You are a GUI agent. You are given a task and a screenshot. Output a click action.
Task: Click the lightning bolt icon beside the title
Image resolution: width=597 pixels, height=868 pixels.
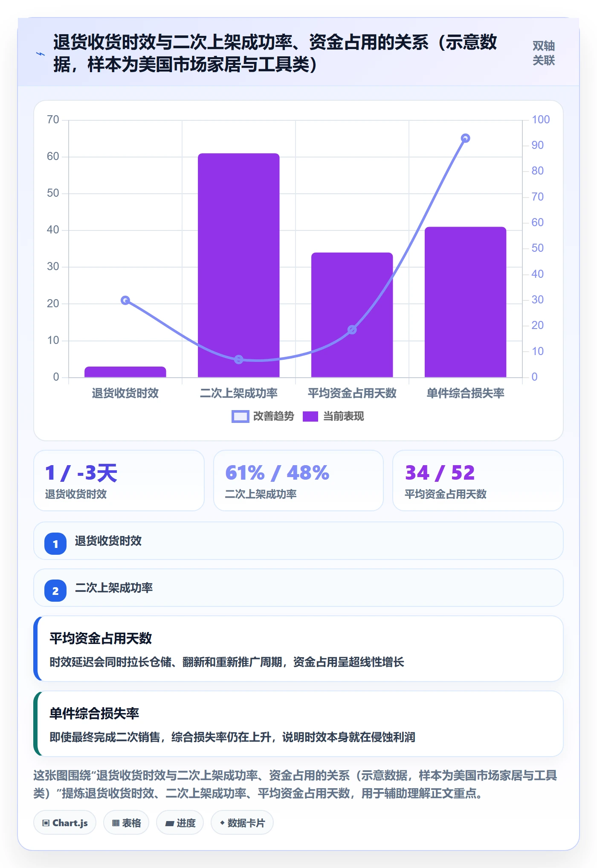(41, 54)
